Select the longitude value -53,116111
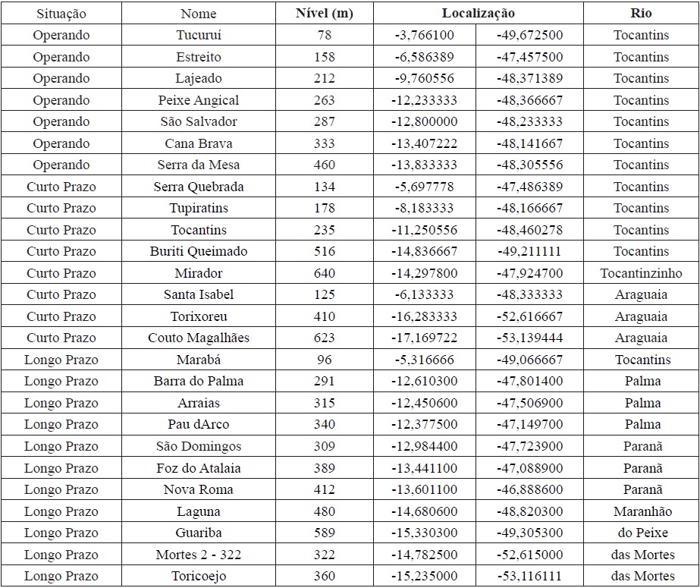The width and height of the screenshot is (700, 588). [x=529, y=577]
